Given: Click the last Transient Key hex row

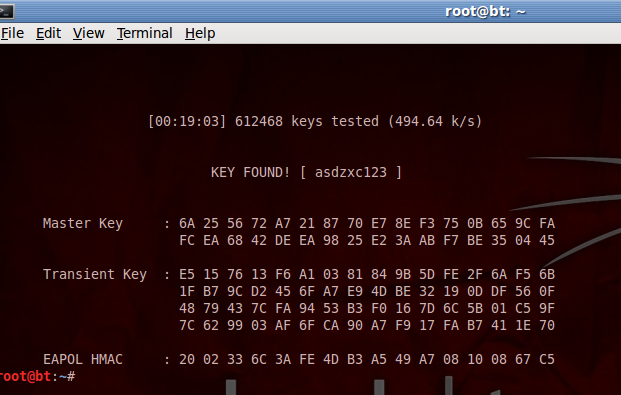Looking at the screenshot, I should pos(367,325).
